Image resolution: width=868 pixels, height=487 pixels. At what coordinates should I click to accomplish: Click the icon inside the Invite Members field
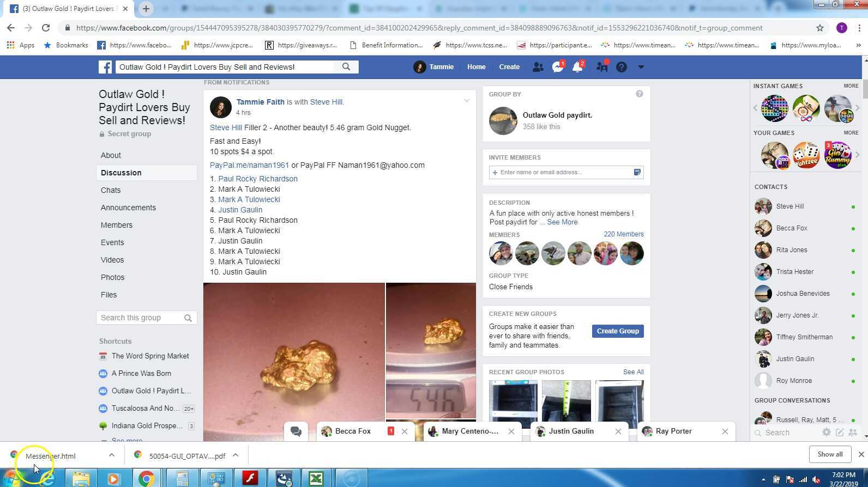click(637, 172)
